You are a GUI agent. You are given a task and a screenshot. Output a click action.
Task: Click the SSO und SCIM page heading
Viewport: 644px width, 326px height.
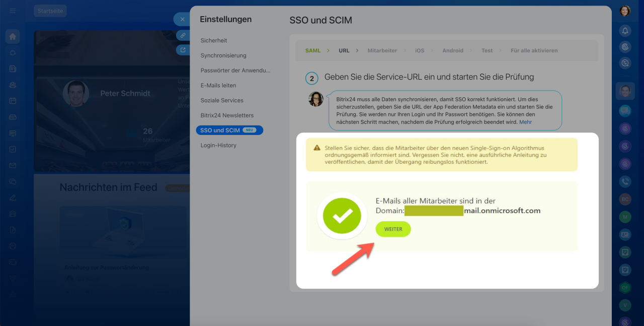click(321, 20)
